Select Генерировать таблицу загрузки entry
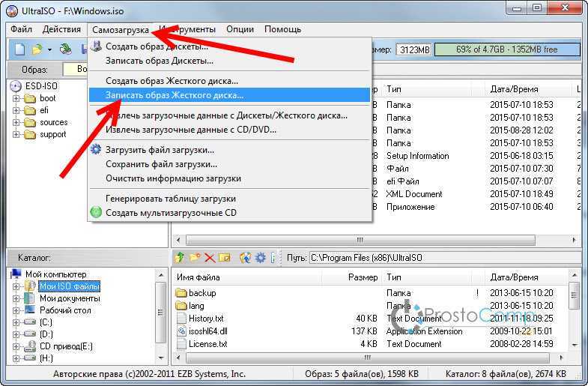The image size is (588, 386). (229, 199)
